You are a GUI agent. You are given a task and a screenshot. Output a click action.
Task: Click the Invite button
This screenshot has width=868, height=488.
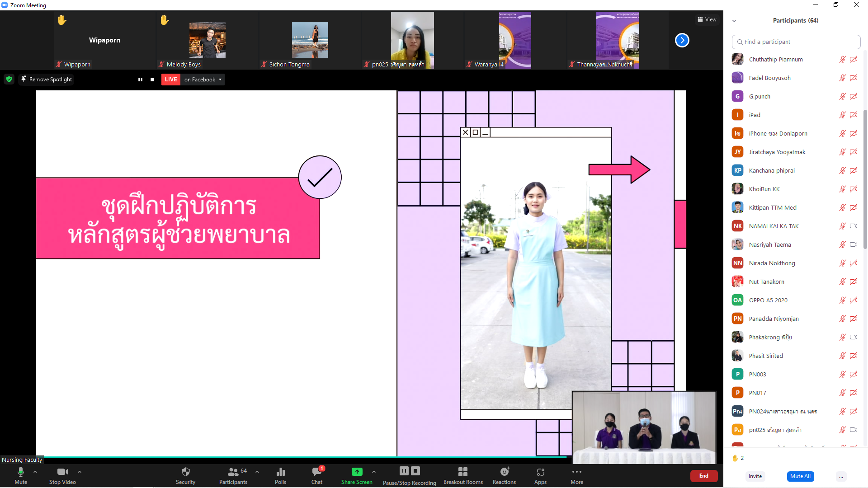(755, 476)
